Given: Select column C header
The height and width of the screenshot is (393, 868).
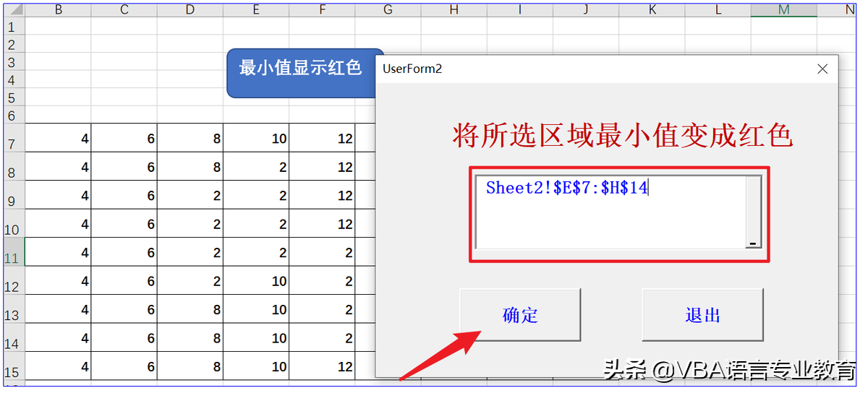Looking at the screenshot, I should coord(124,10).
